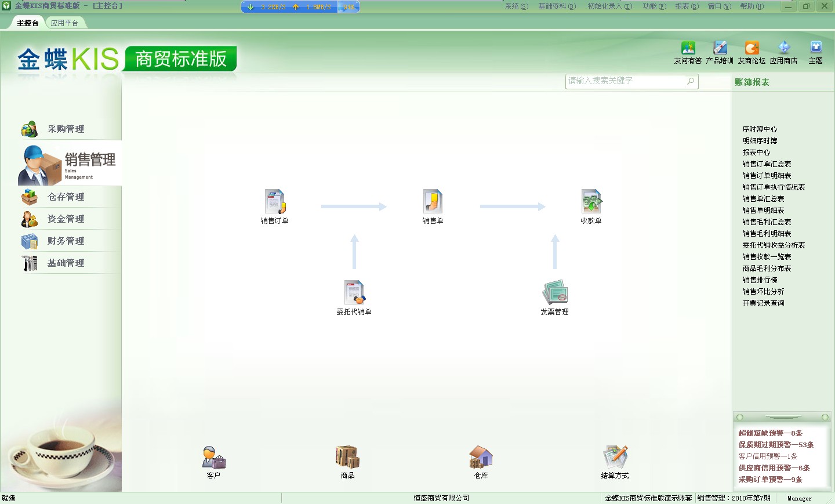The width and height of the screenshot is (835, 504).
Task: Select the 销售管理 module in the sidebar
Action: pos(70,164)
